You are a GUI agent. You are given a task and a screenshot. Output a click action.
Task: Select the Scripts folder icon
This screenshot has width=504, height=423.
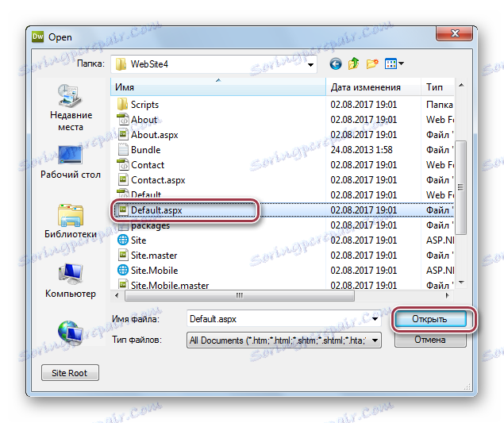[122, 105]
